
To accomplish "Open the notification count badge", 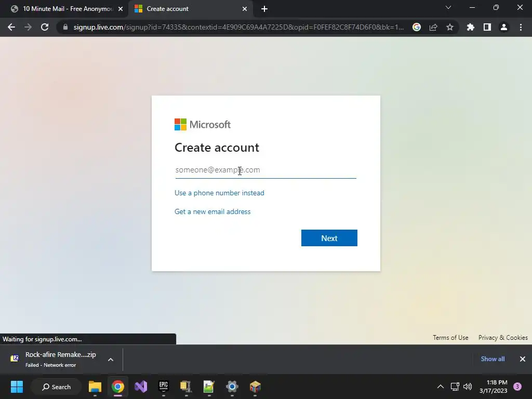I will tap(517, 387).
